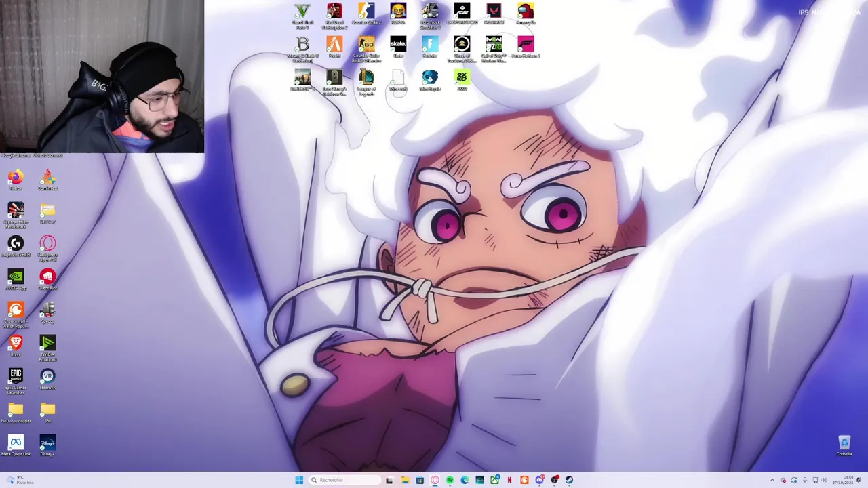Open the Forza Horizon 5 desktop icon
The height and width of the screenshot is (488, 868).
[x=526, y=47]
